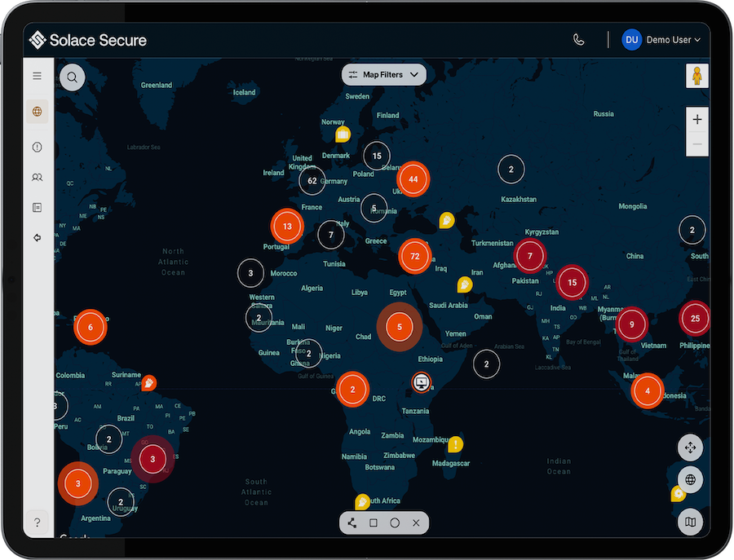Click the globe projection control on the map
This screenshot has width=734, height=560.
(690, 480)
